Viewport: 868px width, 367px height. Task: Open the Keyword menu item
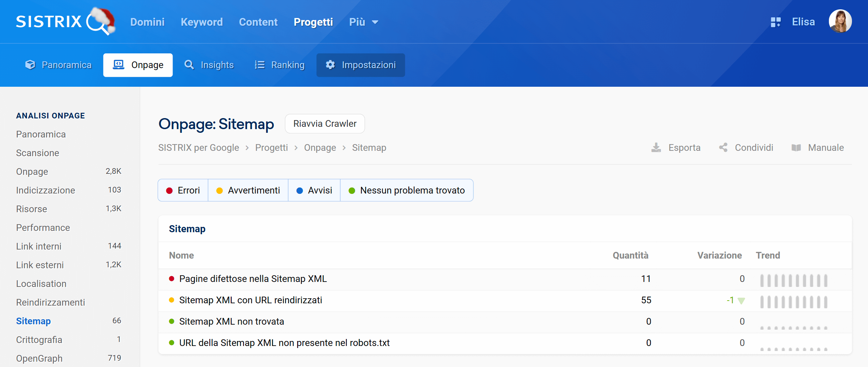pos(202,22)
